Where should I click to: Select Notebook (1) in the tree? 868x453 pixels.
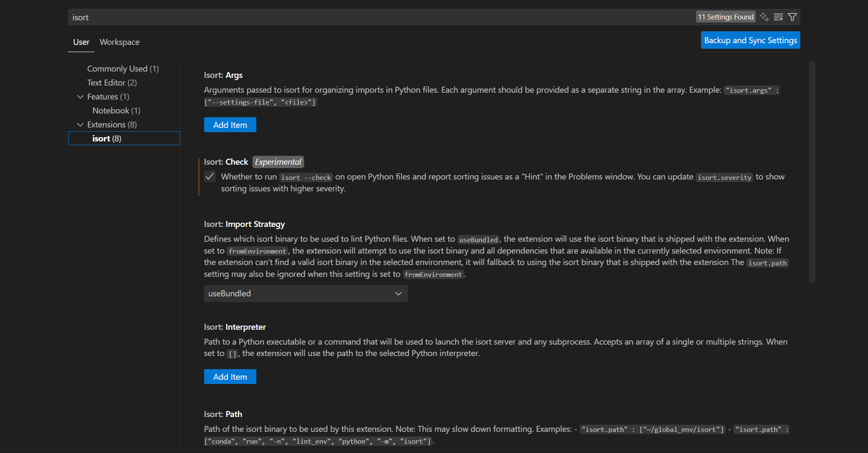(116, 110)
